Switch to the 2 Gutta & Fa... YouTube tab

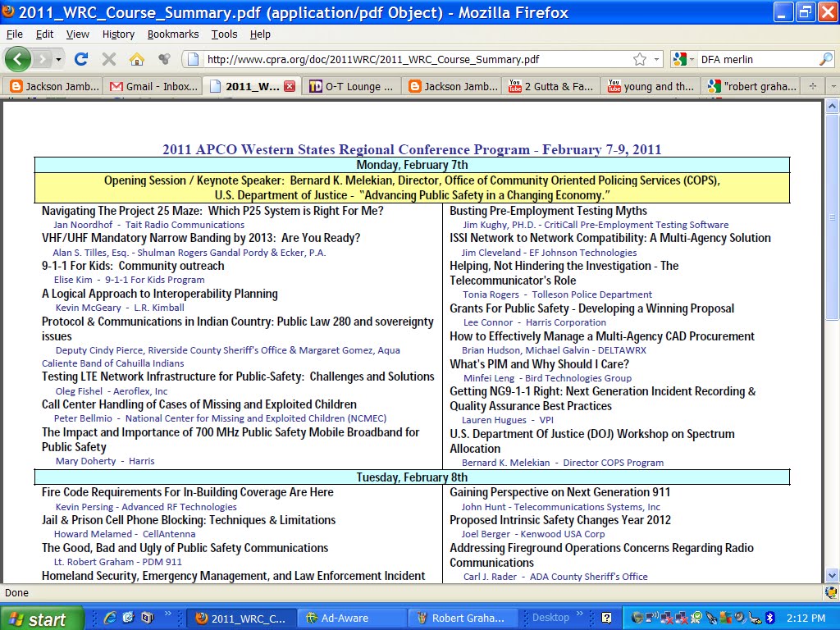(x=551, y=86)
